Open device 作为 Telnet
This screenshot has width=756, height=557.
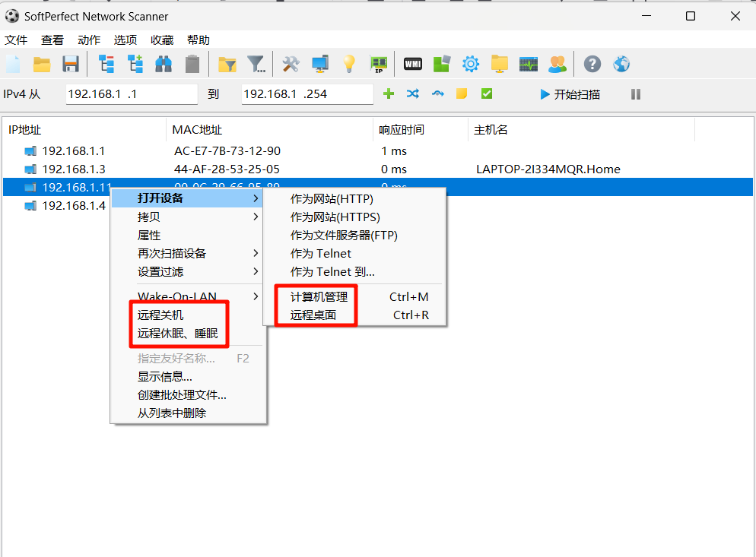tap(354, 254)
